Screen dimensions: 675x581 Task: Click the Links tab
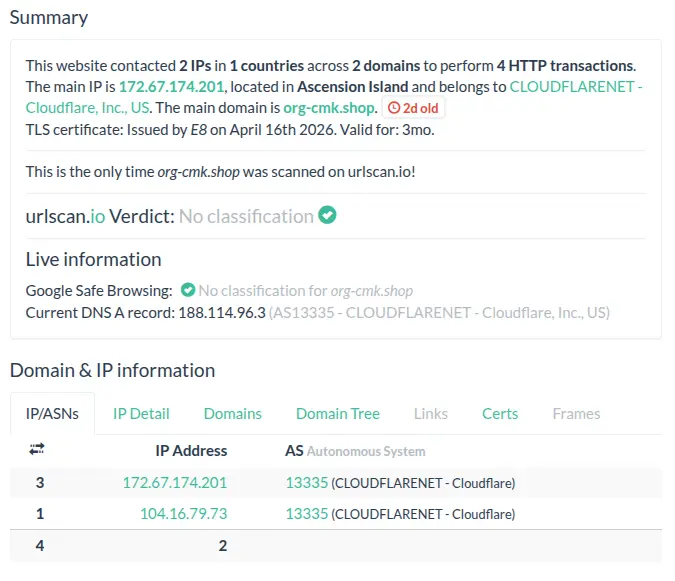point(431,413)
